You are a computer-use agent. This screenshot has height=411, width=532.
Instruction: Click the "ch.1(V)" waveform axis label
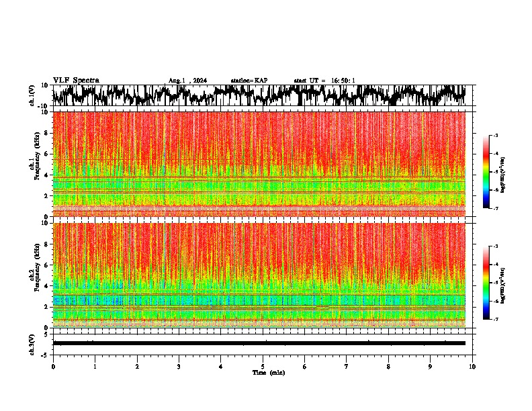(x=32, y=95)
